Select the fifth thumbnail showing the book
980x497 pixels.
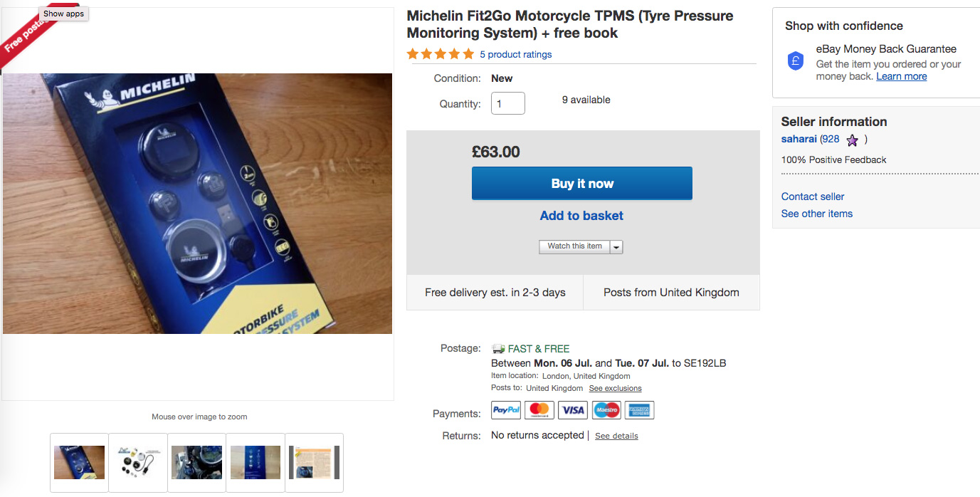[314, 462]
